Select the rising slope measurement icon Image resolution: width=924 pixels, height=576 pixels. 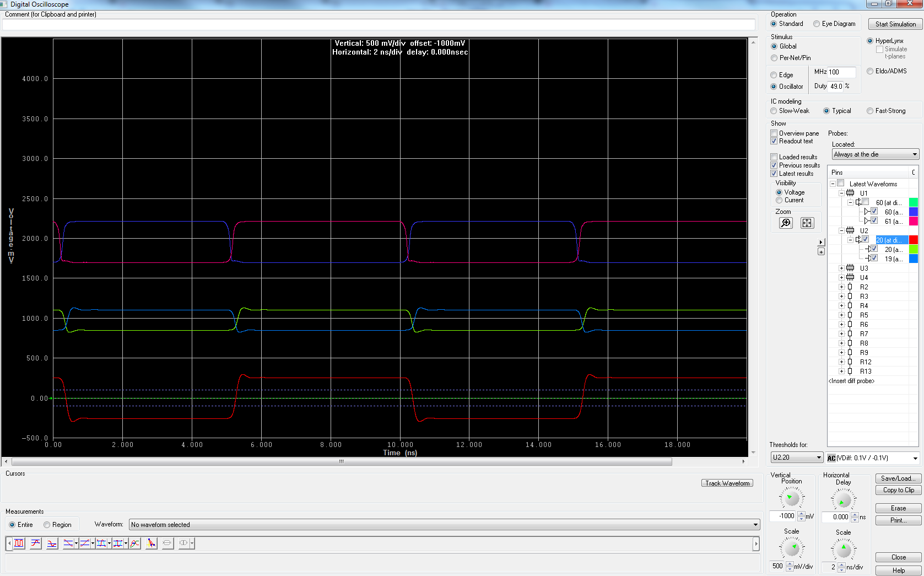click(85, 543)
